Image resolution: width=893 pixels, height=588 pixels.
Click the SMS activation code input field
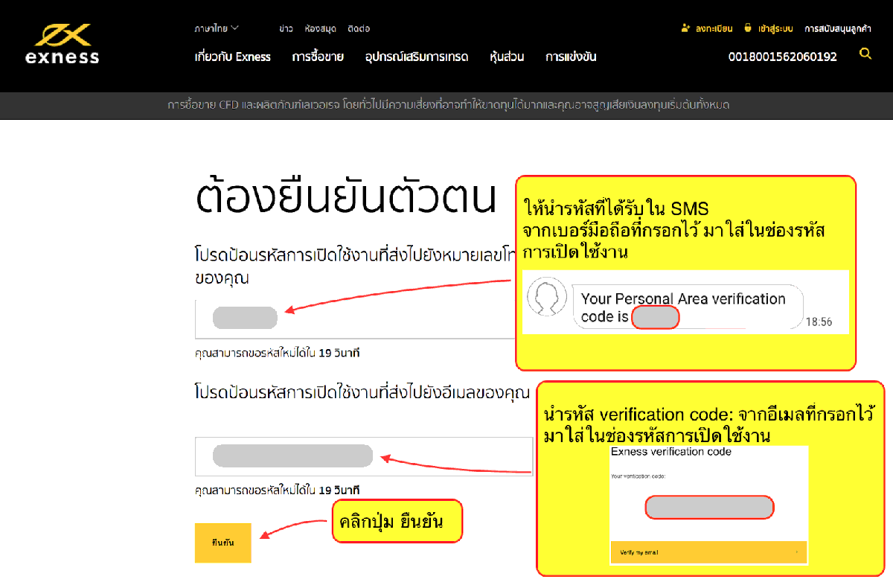[x=356, y=318]
